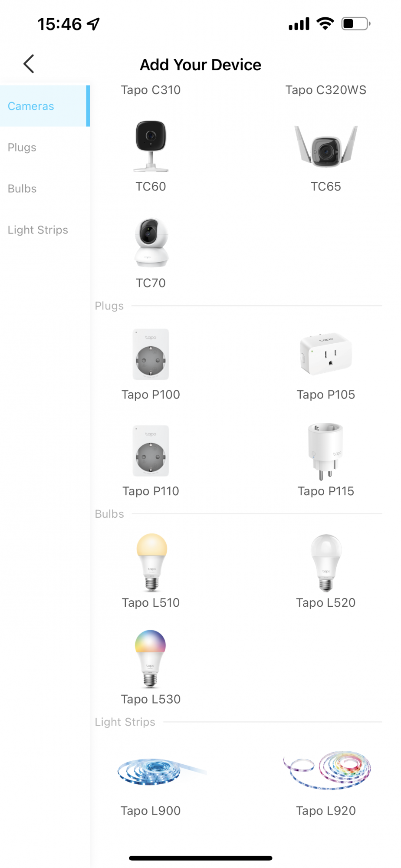Select the TC60 camera image

point(151,146)
